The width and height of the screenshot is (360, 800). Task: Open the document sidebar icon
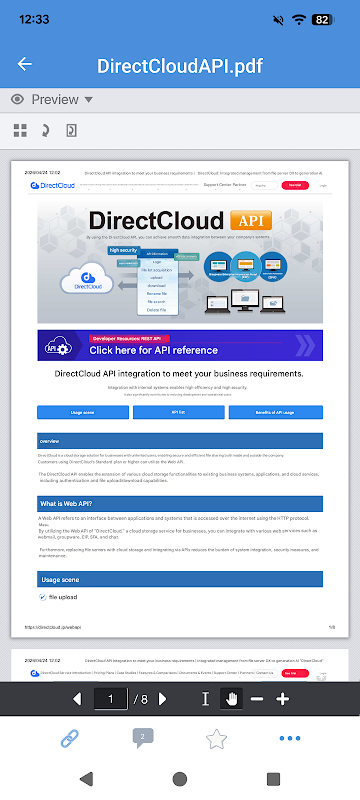coord(71,131)
